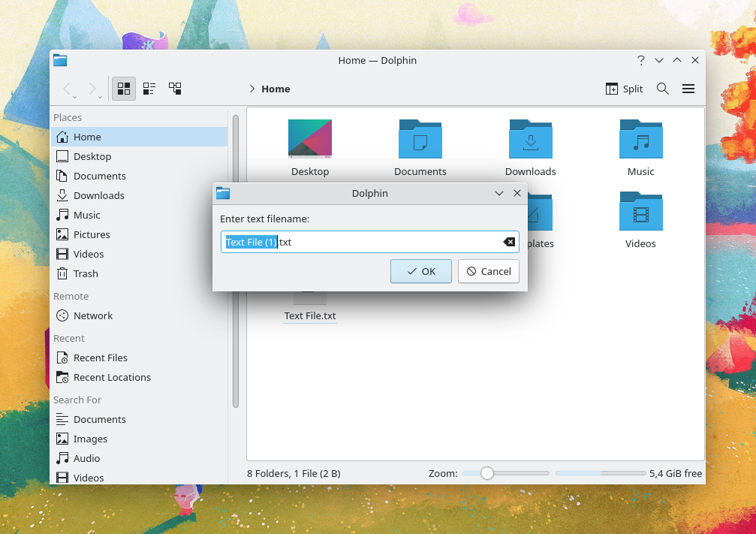756x534 pixels.
Task: Confirm filename with OK button
Action: click(421, 271)
